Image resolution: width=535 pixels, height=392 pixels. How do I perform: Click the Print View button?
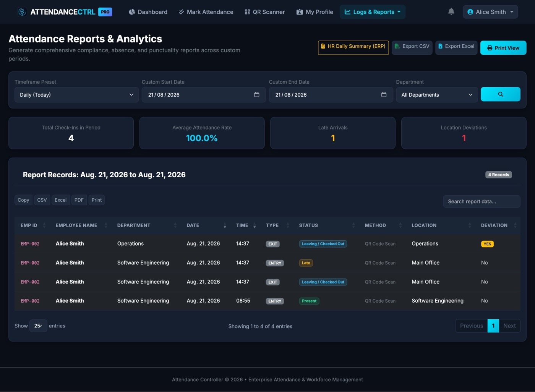tap(503, 48)
